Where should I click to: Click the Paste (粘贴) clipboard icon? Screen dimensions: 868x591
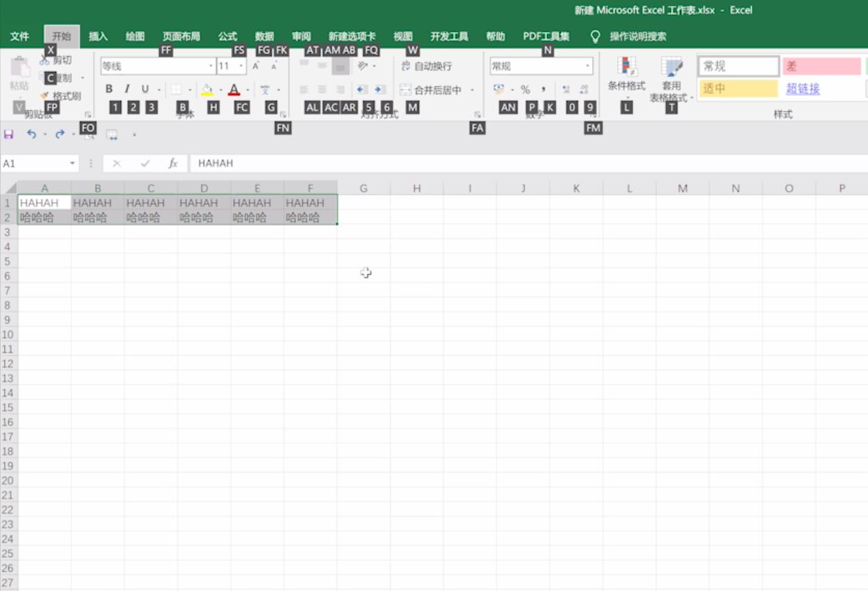pyautogui.click(x=20, y=67)
